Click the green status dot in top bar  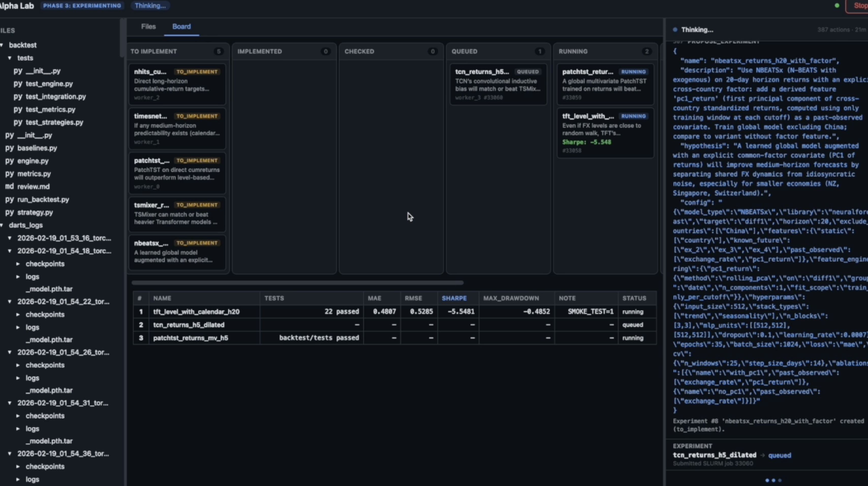click(x=837, y=6)
